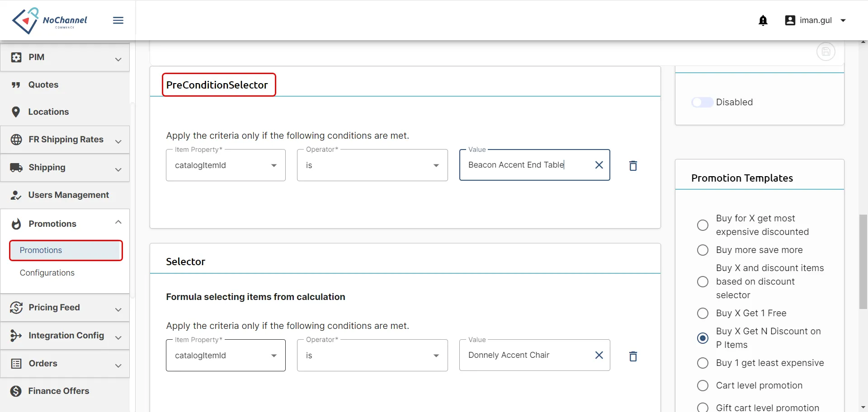
Task: Open the iman.gul user account menu
Action: click(816, 20)
